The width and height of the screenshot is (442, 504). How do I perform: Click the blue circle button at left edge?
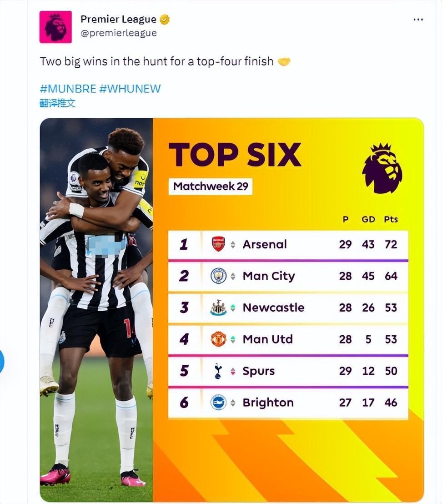pyautogui.click(x=1, y=362)
